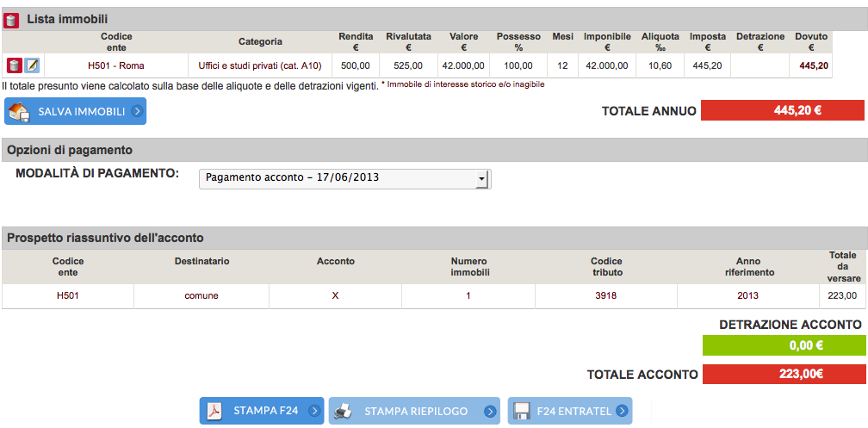Image resolution: width=868 pixels, height=428 pixels.
Task: Click the payment dropdown's arrow button
Action: pyautogui.click(x=482, y=178)
